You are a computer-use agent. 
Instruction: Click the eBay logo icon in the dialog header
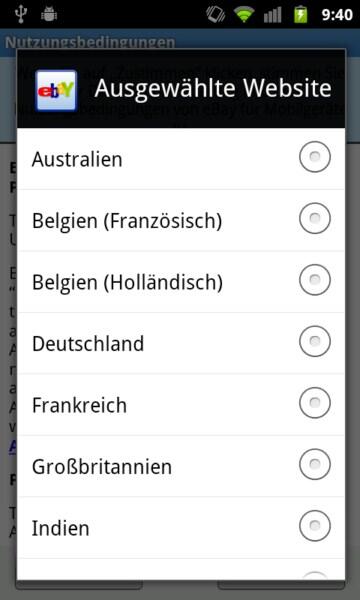click(56, 91)
